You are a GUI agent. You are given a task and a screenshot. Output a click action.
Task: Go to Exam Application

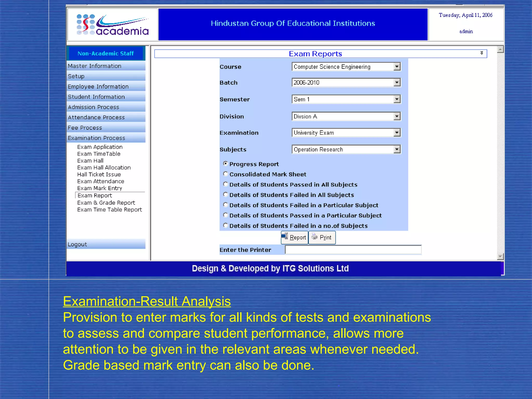click(100, 147)
